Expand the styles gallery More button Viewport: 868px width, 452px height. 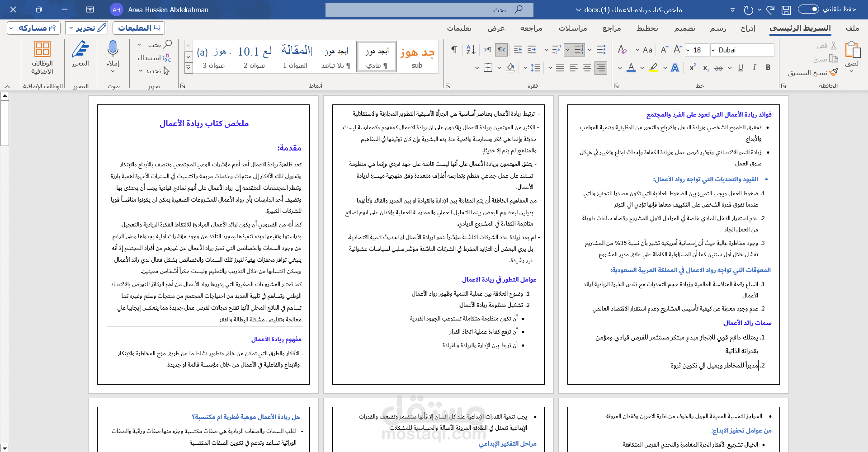tap(189, 67)
